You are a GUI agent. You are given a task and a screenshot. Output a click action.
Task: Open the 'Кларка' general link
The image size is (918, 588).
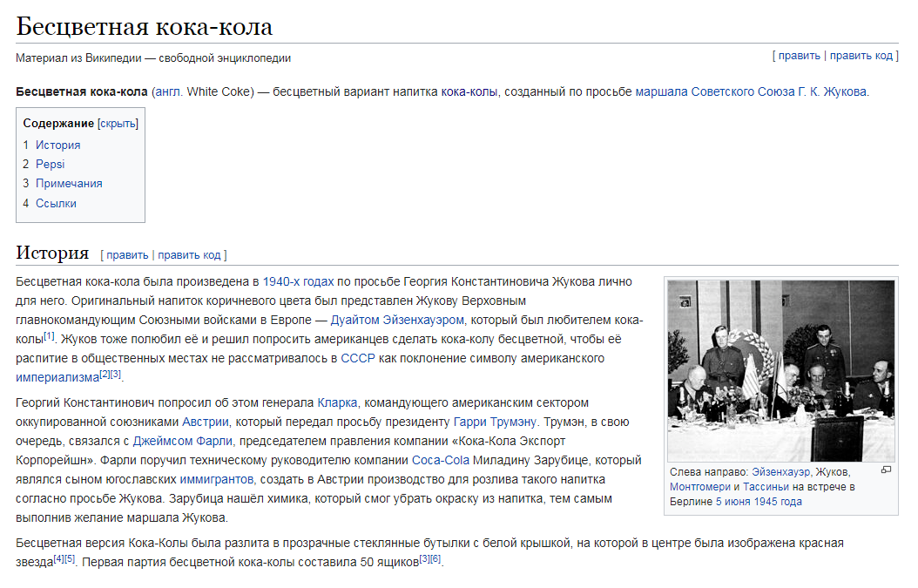coord(337,403)
